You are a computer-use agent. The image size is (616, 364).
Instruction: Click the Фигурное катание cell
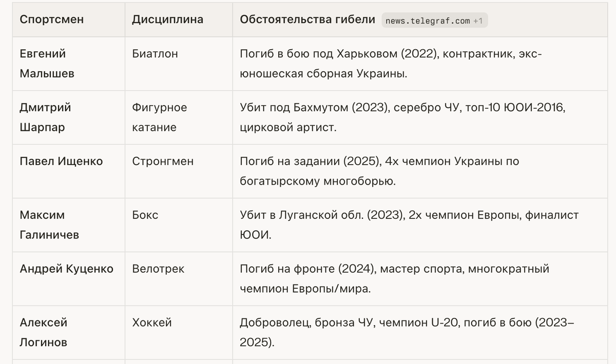(x=159, y=117)
